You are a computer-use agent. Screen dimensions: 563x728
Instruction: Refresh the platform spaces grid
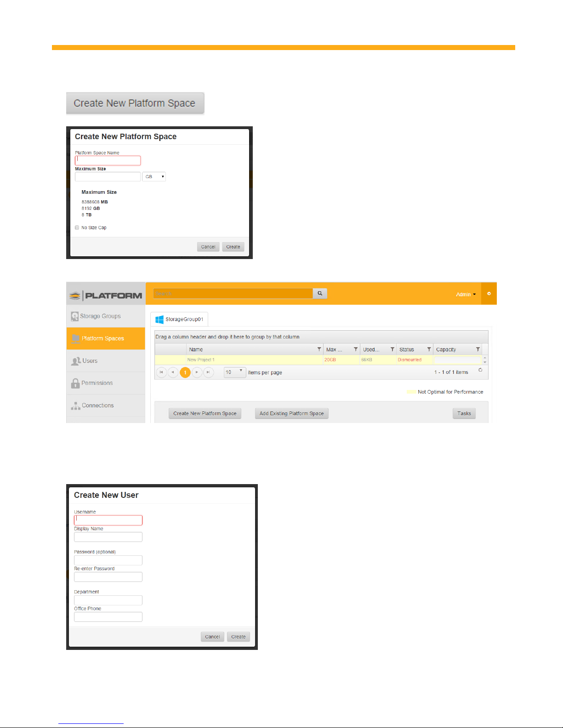click(x=480, y=370)
